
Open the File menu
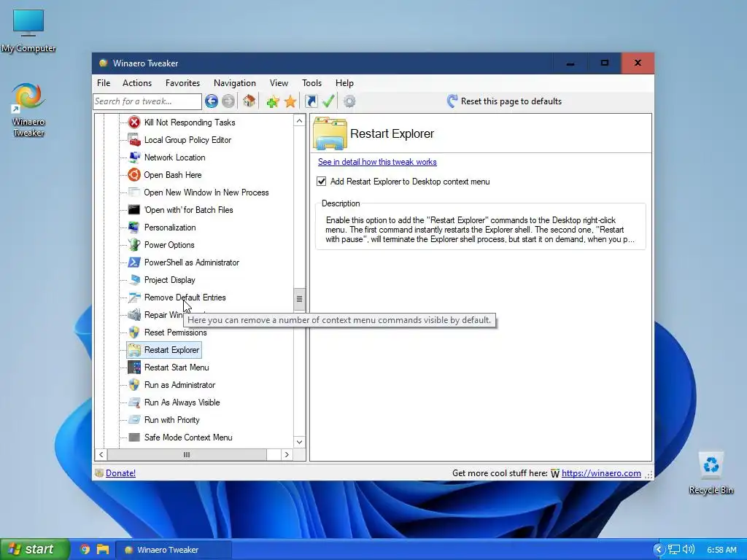(x=104, y=83)
